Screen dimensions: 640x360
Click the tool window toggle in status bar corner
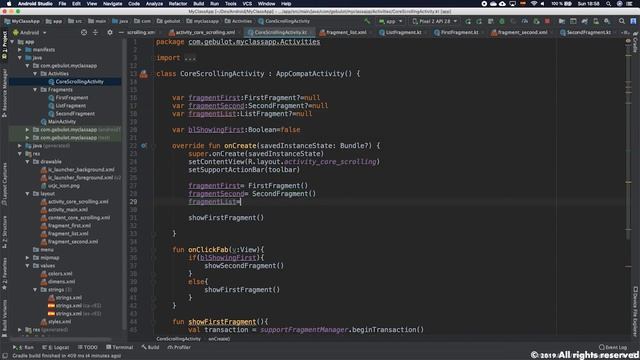[x=4, y=356]
